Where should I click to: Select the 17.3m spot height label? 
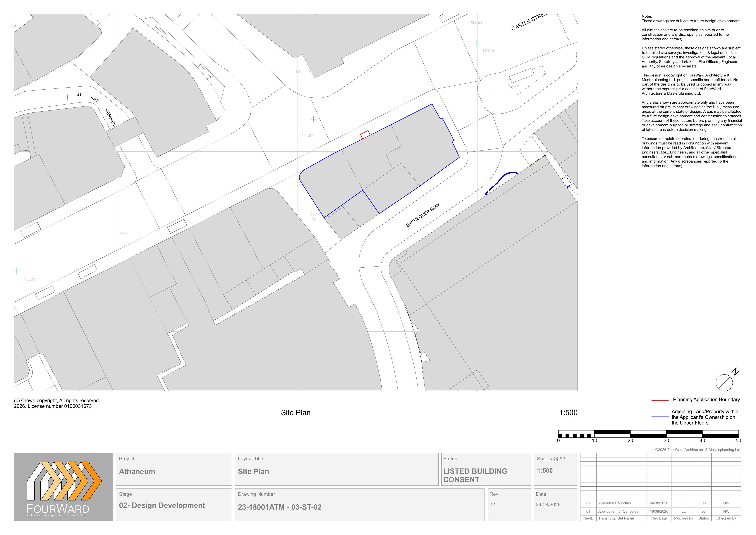click(x=308, y=135)
